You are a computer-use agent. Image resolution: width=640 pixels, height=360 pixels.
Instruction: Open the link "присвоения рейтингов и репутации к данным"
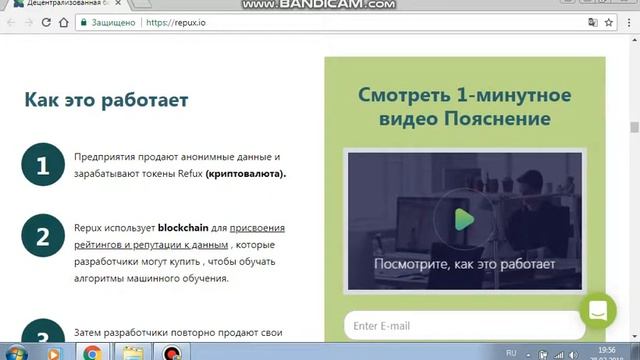coord(179,236)
